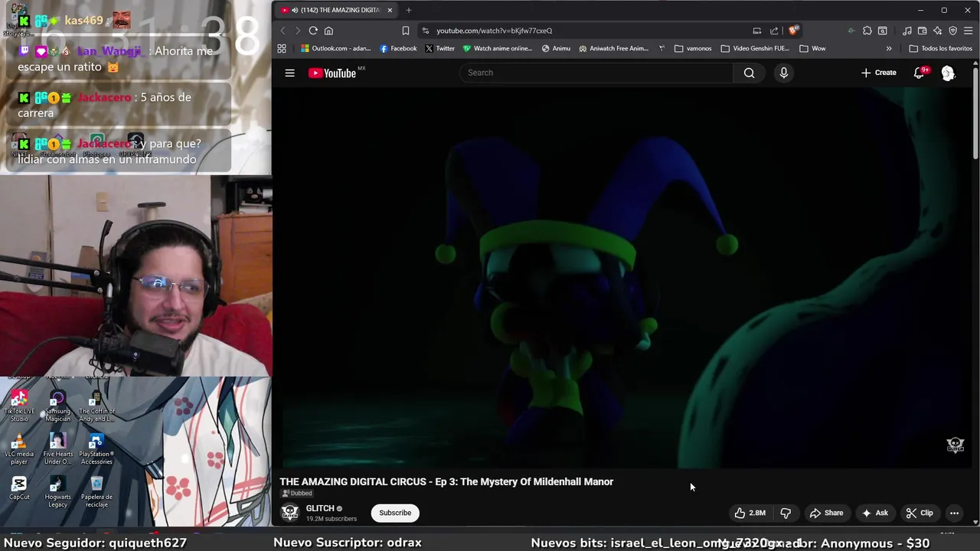Image resolution: width=980 pixels, height=551 pixels.
Task: Open the Twitter bookmark
Action: [439, 48]
